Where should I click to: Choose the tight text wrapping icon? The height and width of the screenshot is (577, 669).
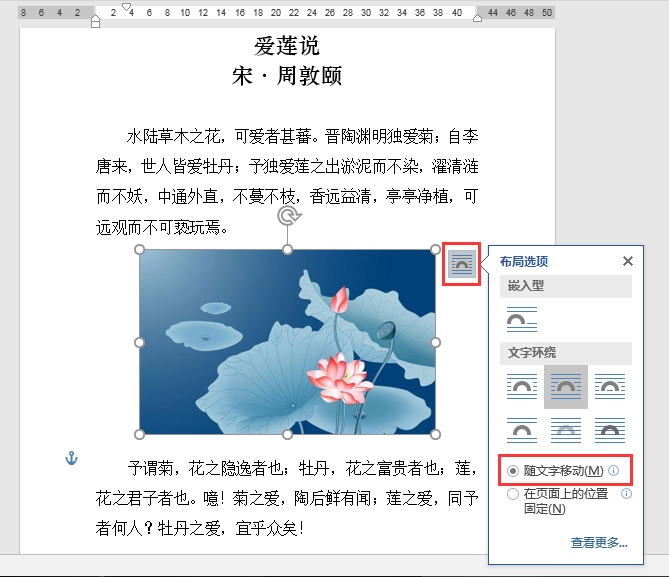coord(566,387)
